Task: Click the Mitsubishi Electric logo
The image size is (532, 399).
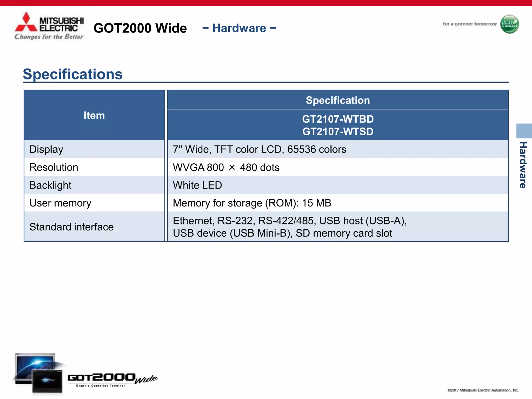Action: [x=49, y=26]
